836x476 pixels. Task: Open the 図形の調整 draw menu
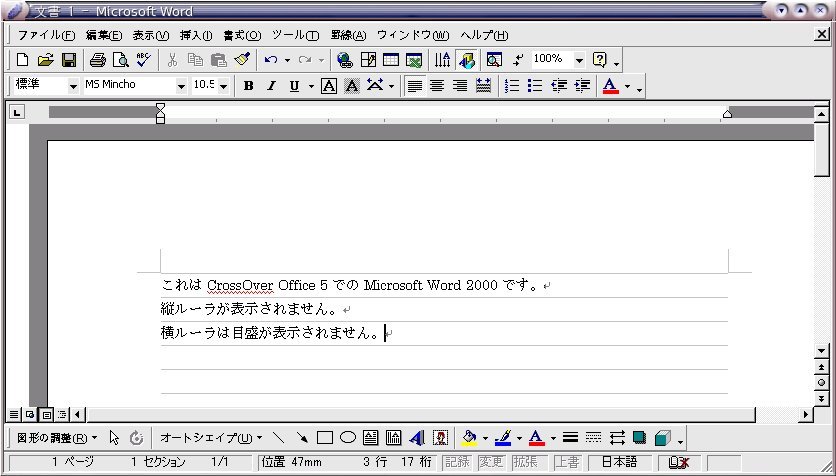[x=57, y=438]
